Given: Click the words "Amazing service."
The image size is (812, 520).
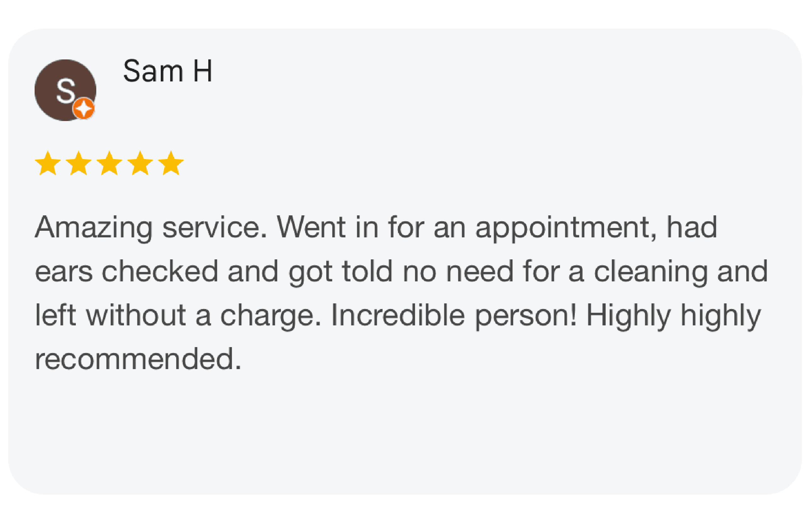Looking at the screenshot, I should pos(151,228).
